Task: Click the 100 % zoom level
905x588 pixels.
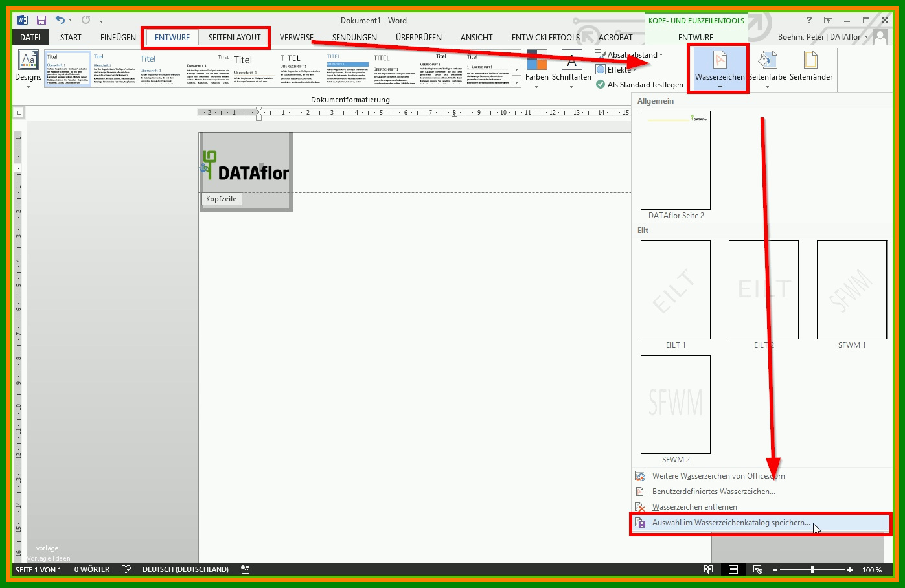Action: (872, 570)
